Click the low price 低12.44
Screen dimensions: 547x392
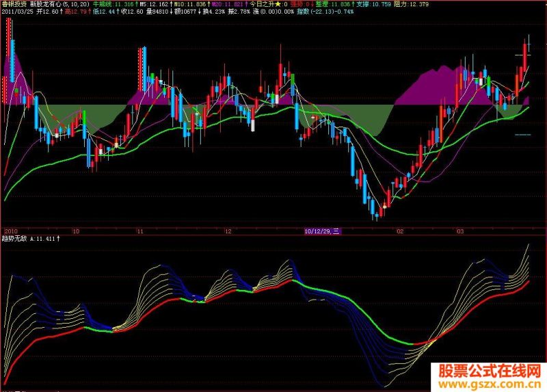click(104, 12)
